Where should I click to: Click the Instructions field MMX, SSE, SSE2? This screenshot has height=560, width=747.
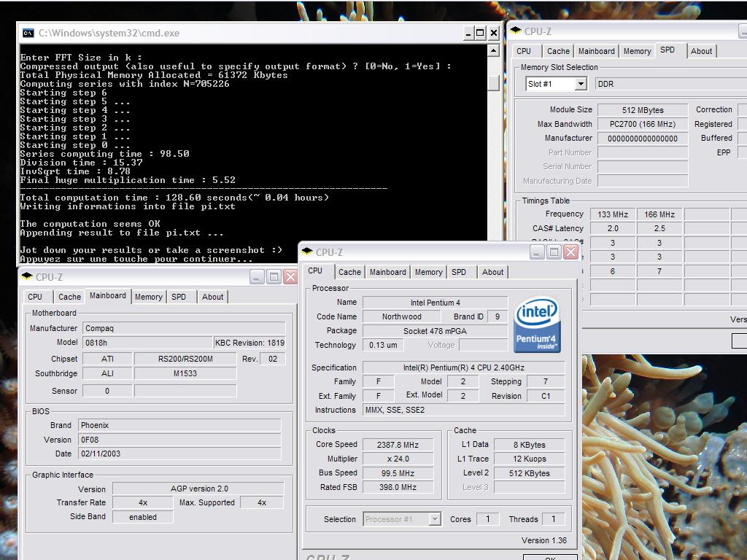point(463,410)
